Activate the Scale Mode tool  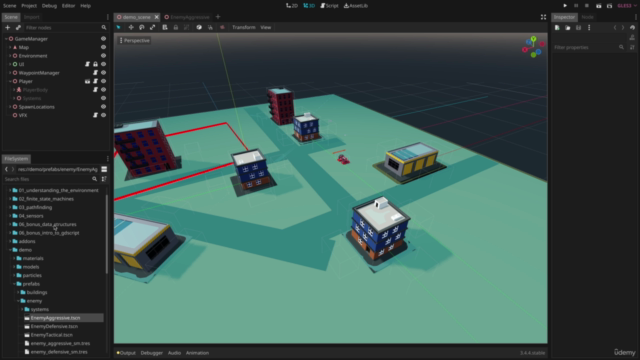pos(152,27)
